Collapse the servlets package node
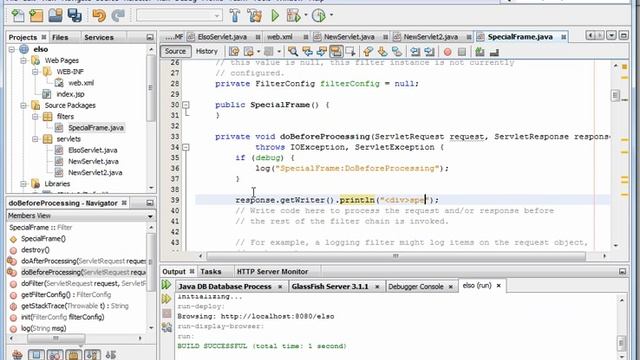 [35, 139]
